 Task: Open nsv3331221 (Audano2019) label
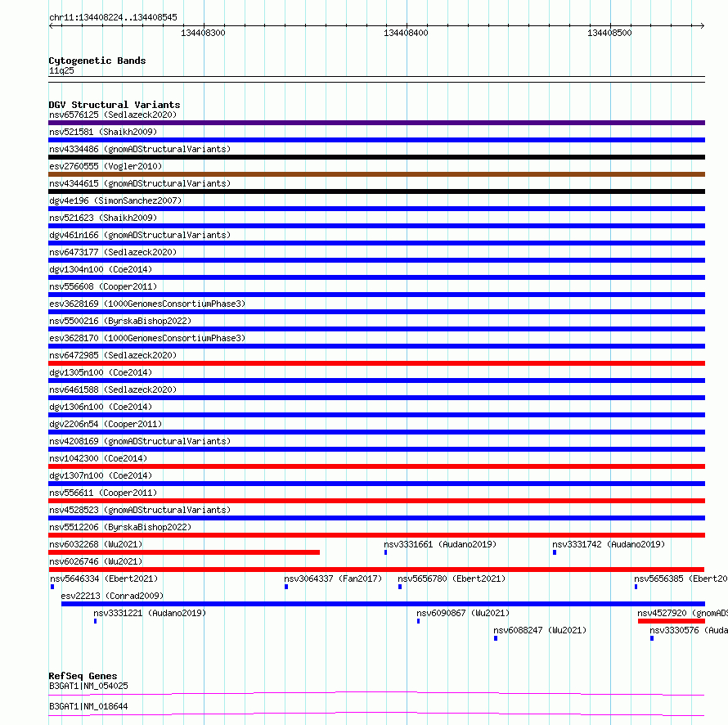150,613
